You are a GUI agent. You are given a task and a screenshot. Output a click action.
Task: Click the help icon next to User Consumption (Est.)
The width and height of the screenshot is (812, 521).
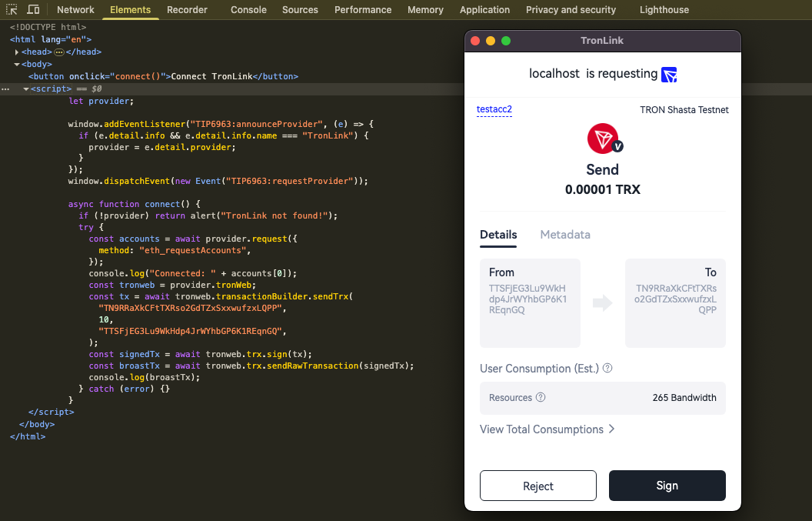pos(607,368)
